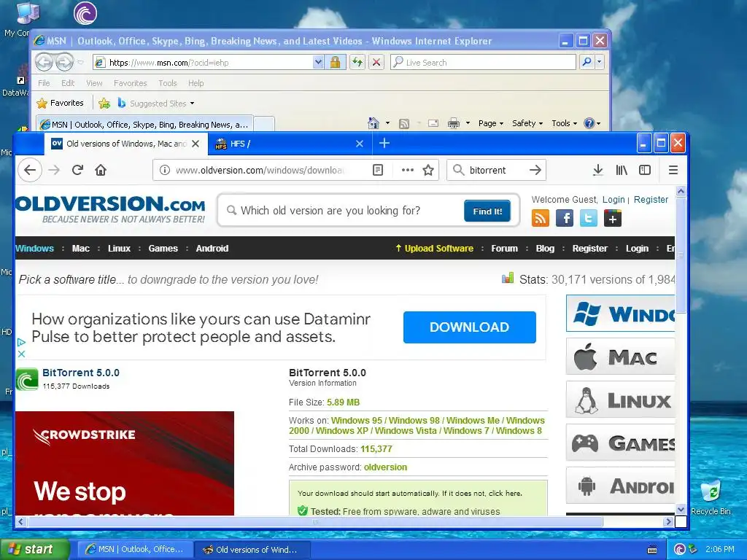The image size is (747, 560).
Task: Click the blue DOWNLOAD ad button
Action: coord(469,327)
